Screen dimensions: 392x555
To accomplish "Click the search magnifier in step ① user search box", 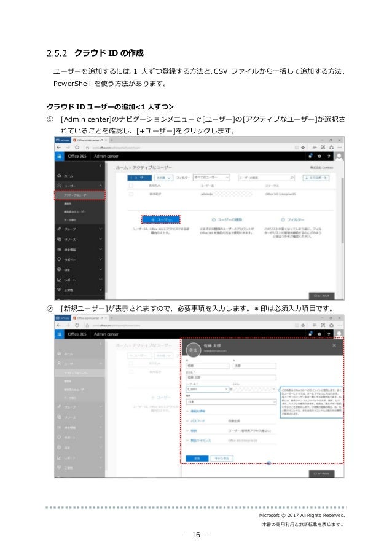I will pyautogui.click(x=291, y=178).
